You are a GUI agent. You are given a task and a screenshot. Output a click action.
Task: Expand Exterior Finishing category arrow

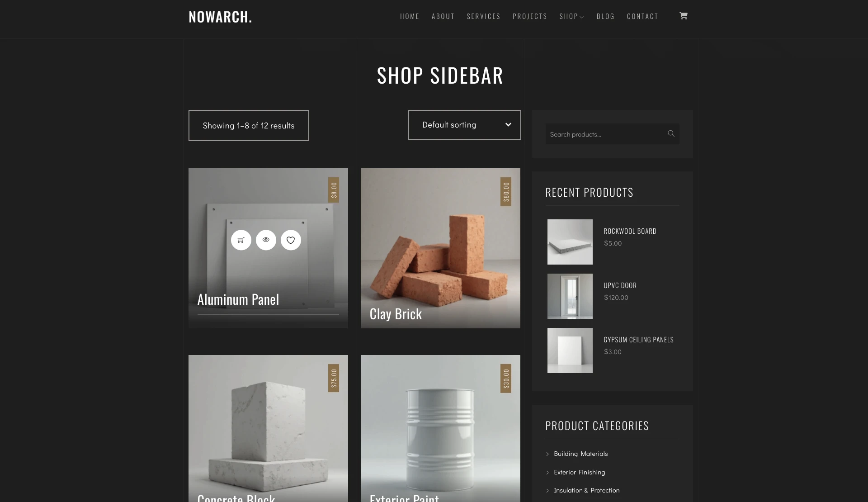[x=547, y=473]
